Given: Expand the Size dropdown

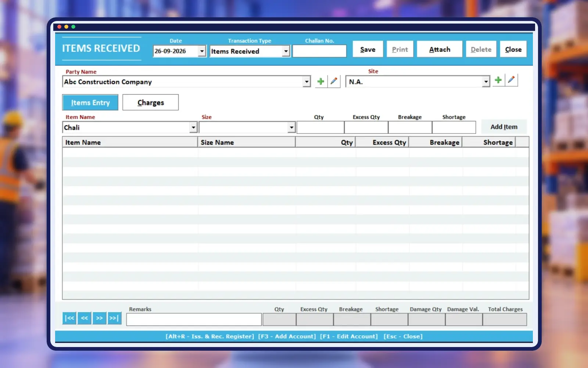Looking at the screenshot, I should coord(291,127).
